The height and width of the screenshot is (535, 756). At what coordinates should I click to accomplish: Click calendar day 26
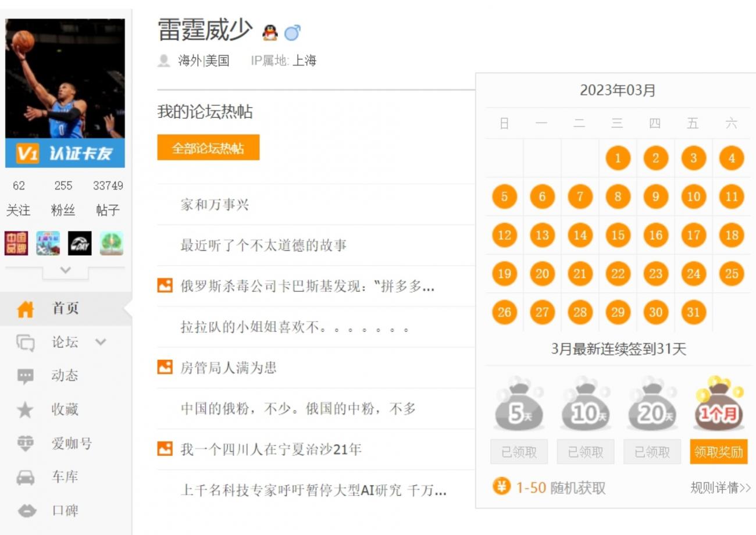(x=504, y=312)
